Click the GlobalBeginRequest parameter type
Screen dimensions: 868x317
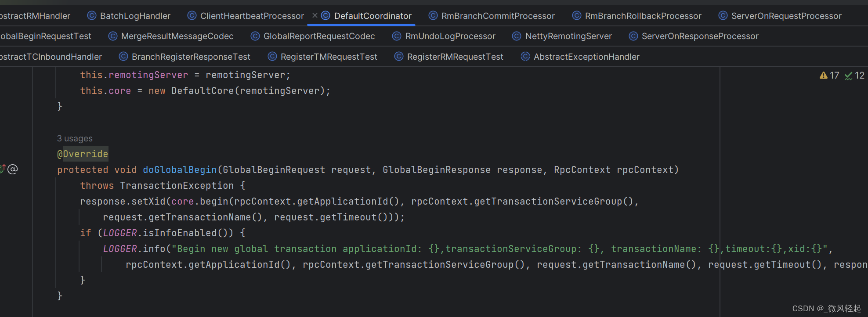point(274,170)
